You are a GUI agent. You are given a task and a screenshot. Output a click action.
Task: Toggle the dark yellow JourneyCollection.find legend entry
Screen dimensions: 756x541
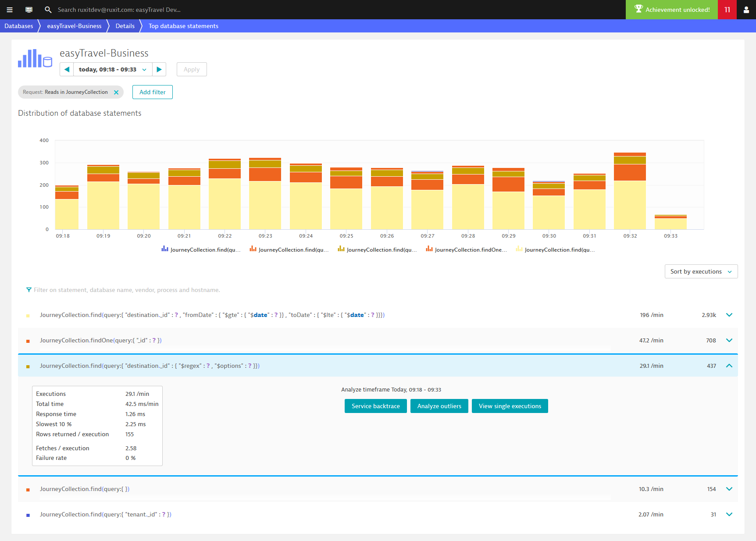[x=378, y=249]
